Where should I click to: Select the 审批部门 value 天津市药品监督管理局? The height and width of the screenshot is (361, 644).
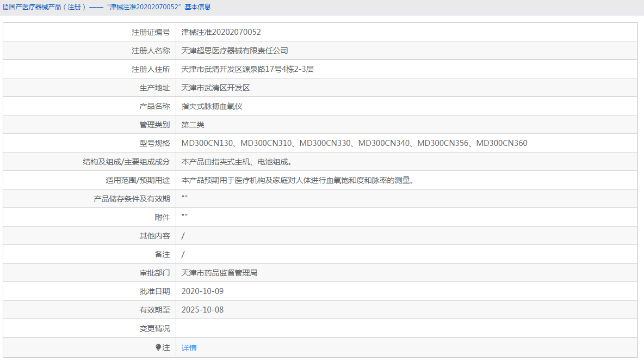219,272
